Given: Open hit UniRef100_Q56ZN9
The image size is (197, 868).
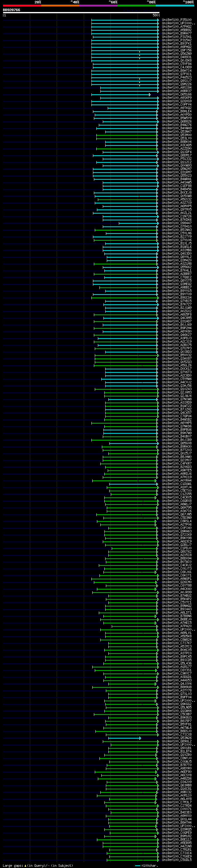Looking at the screenshot, I should pos(176,54).
